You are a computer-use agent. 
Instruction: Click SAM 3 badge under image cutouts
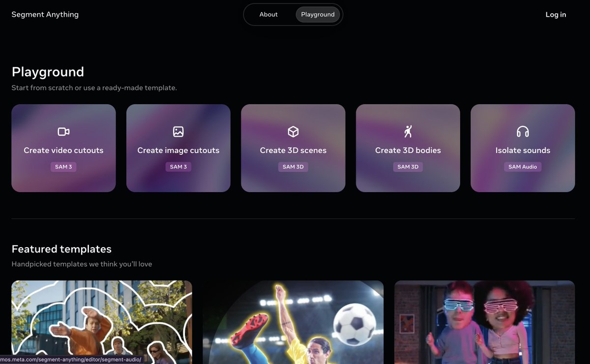(178, 167)
